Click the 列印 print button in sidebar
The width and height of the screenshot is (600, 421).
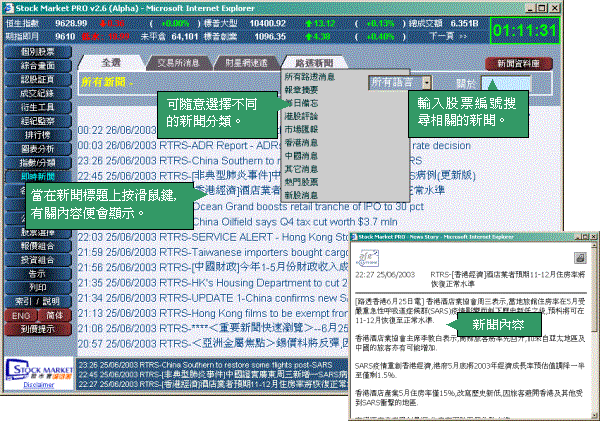pyautogui.click(x=38, y=287)
